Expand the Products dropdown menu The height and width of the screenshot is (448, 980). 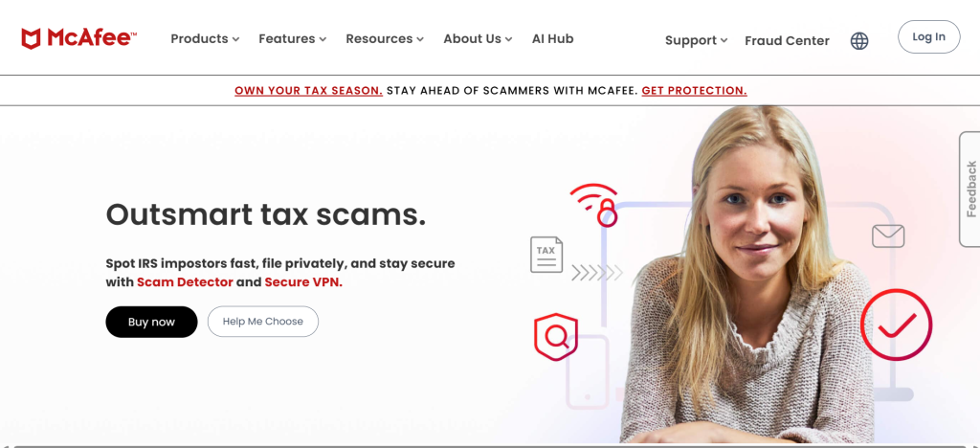(x=205, y=38)
